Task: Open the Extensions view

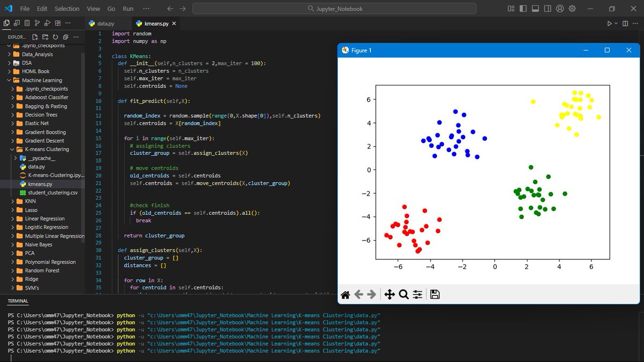Action: click(58, 23)
